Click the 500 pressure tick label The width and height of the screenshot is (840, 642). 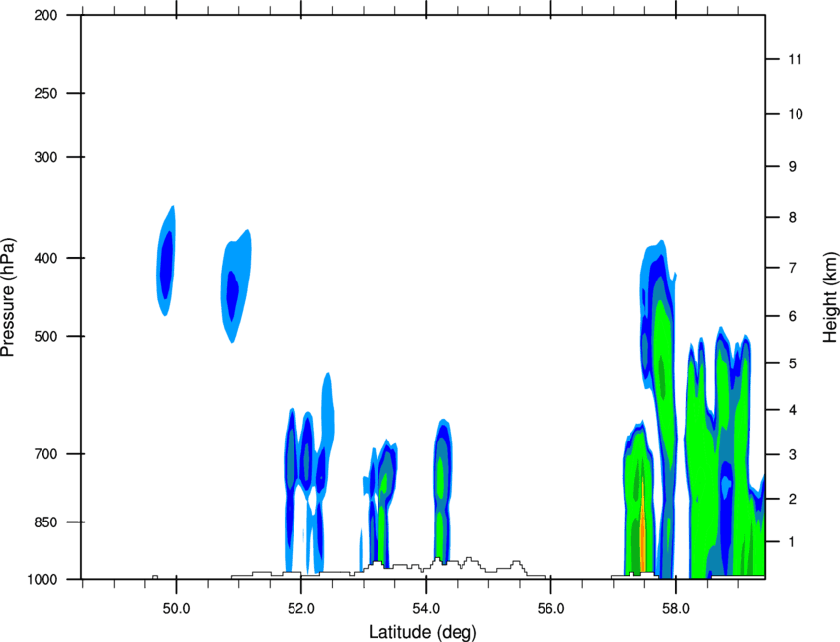[x=46, y=336]
